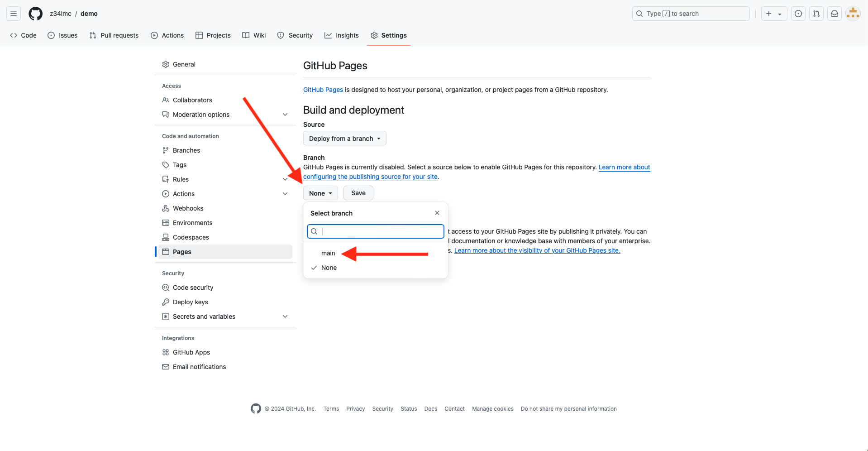
Task: Open the user avatar menu
Action: 853,14
